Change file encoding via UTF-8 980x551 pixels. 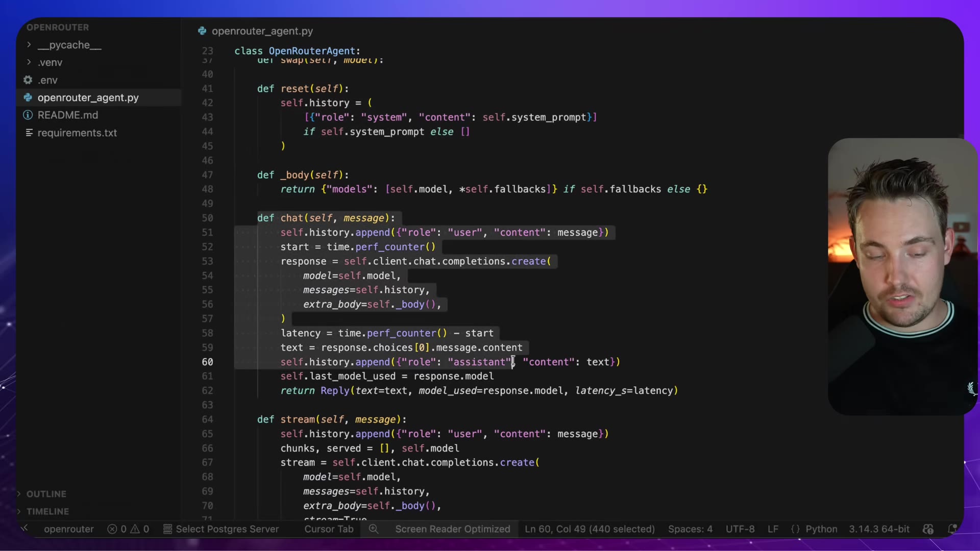tap(740, 529)
